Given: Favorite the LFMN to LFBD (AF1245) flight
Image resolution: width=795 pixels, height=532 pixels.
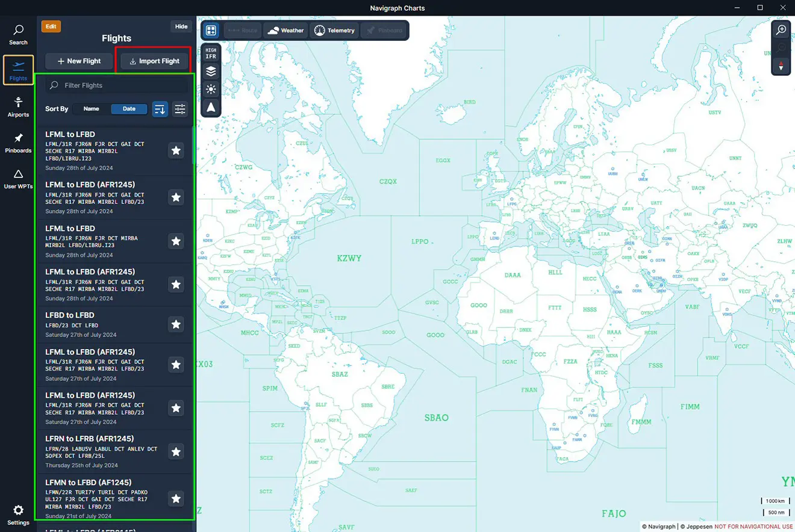Looking at the screenshot, I should click(x=176, y=498).
